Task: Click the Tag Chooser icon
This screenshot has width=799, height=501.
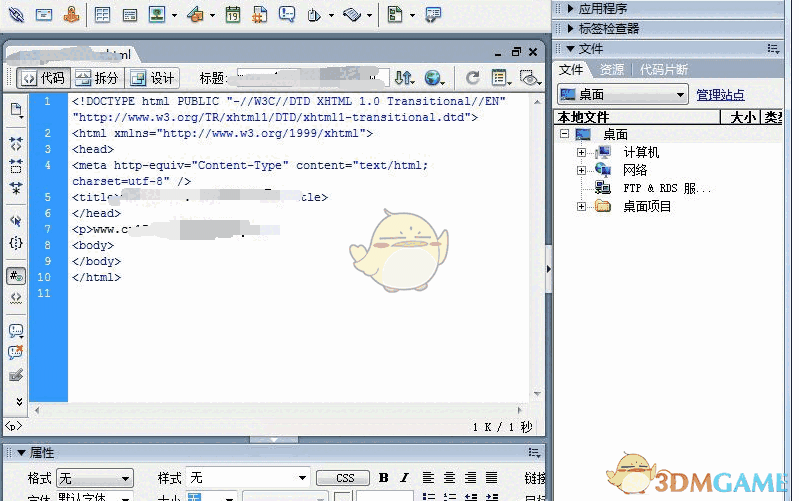Action: pyautogui.click(x=433, y=14)
